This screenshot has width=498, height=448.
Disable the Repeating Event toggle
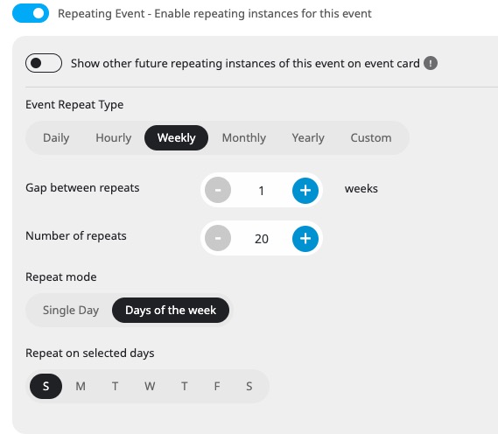pyautogui.click(x=31, y=13)
